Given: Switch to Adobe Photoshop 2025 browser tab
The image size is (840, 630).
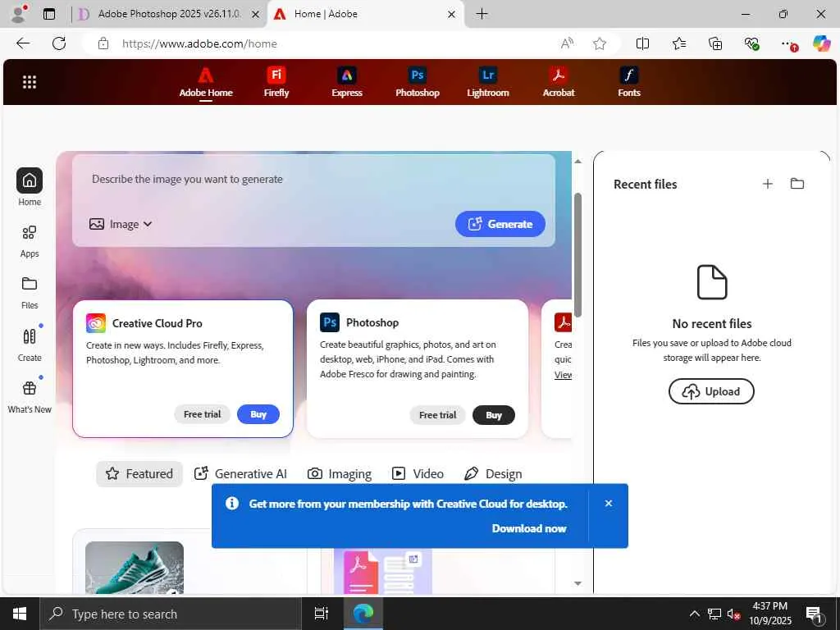Looking at the screenshot, I should click(169, 14).
